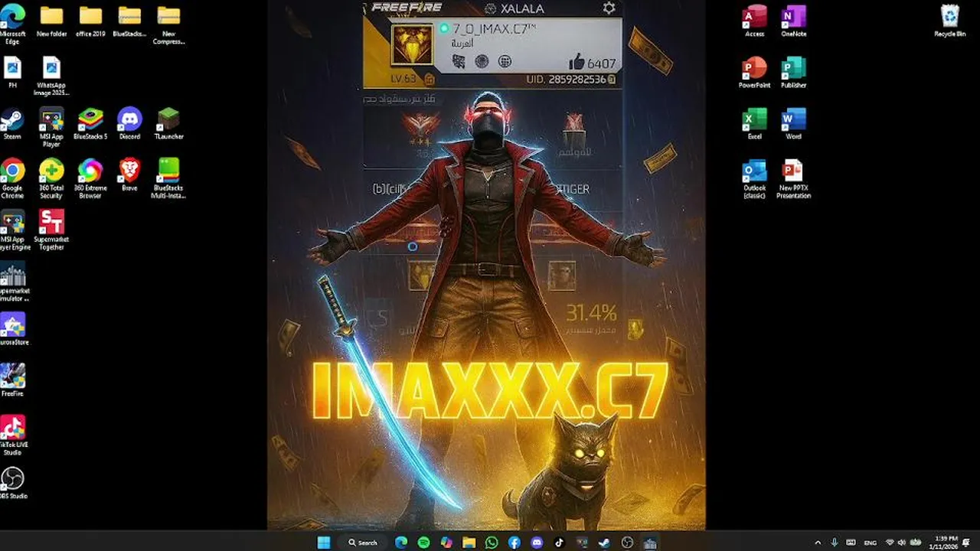Open OBS Studio from the taskbar
Image resolution: width=980 pixels, height=551 pixels.
pos(628,543)
